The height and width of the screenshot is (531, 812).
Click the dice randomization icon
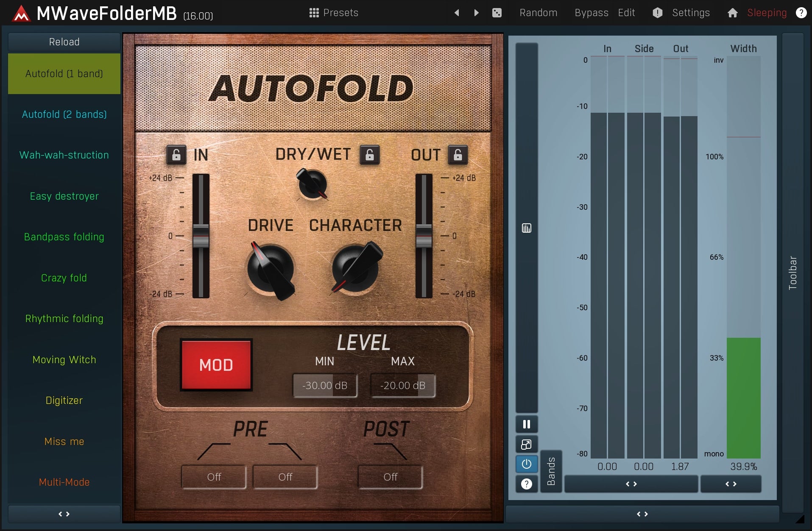497,13
